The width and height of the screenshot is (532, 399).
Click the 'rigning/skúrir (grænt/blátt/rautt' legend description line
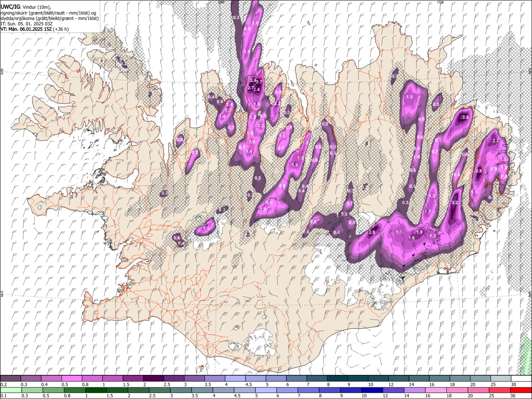(48, 13)
